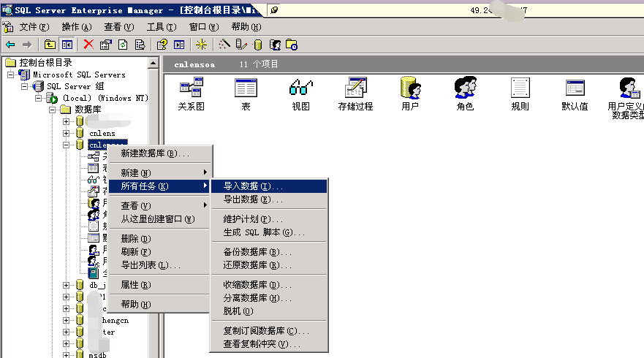Select 备份数据库(B)... in submenu
The width and height of the screenshot is (644, 358).
tap(269, 251)
